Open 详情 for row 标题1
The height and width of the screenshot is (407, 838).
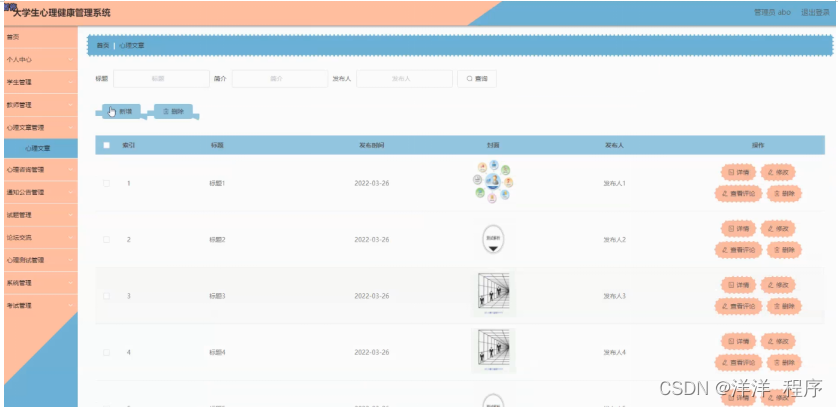click(738, 172)
